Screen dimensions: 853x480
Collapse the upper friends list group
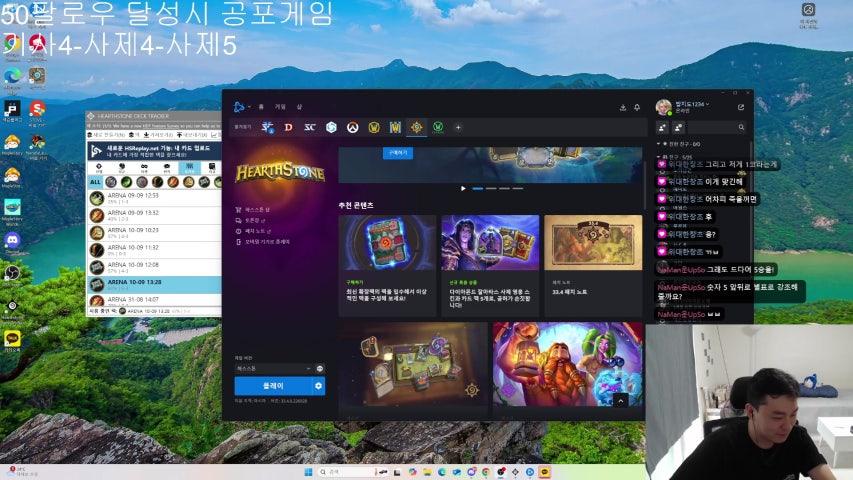[x=659, y=144]
